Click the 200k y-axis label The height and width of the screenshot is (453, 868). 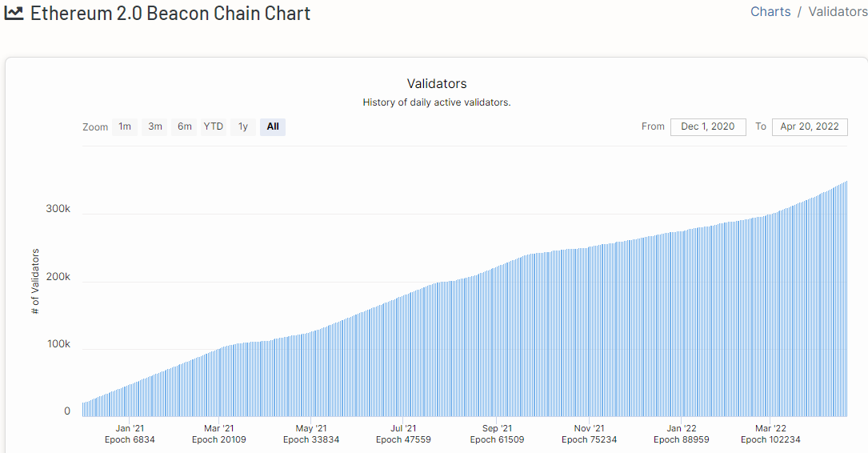point(58,277)
